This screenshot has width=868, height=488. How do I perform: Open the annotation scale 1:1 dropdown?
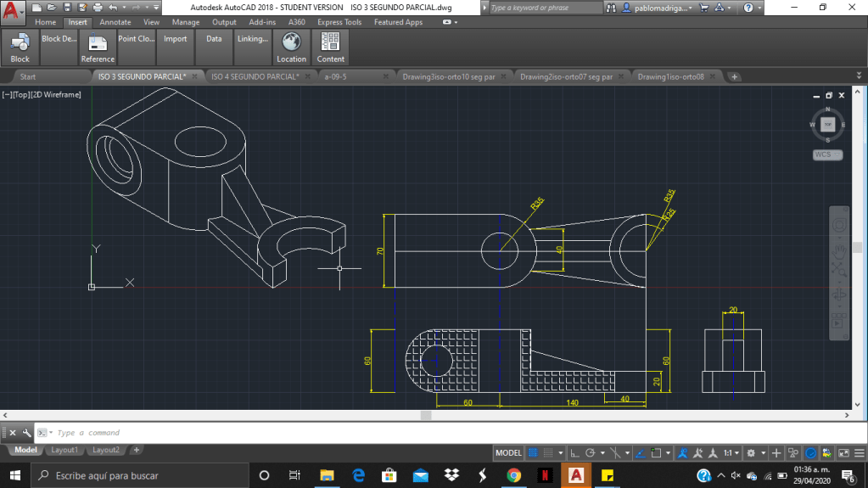731,453
